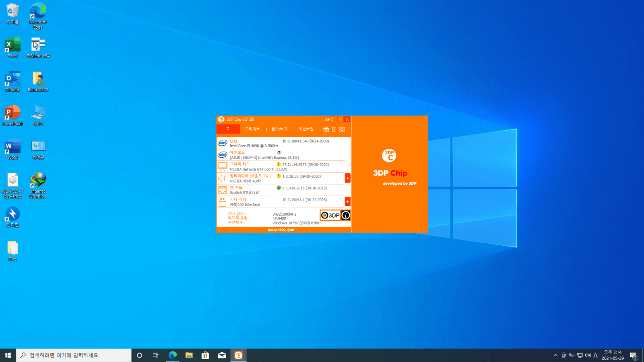Open Microsoft Store from the taskbar

pyautogui.click(x=205, y=355)
